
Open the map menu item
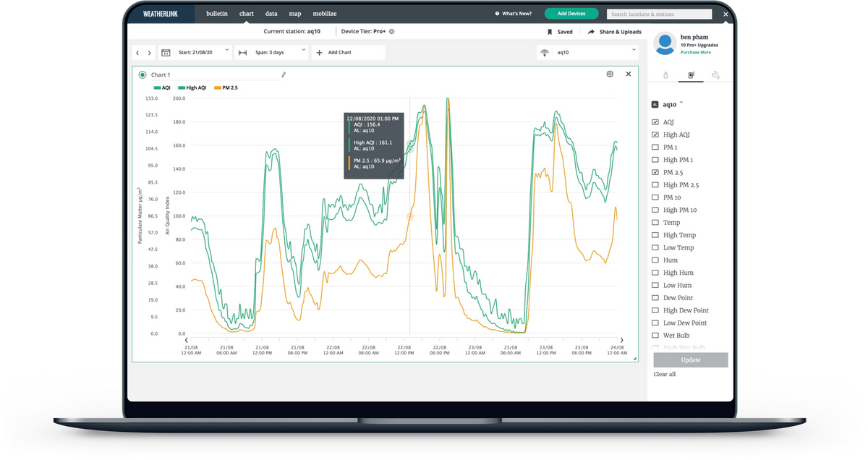(x=295, y=14)
